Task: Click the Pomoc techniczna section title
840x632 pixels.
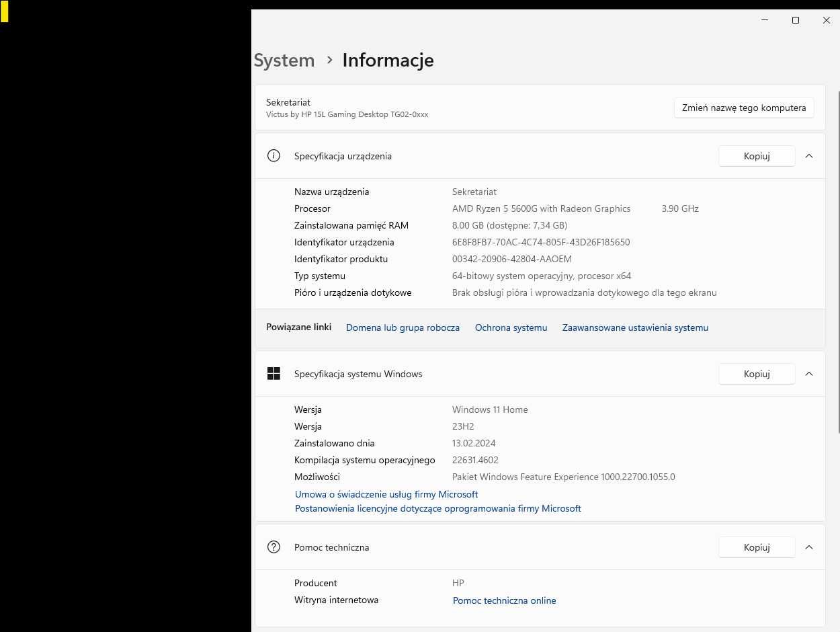Action: 331,547
